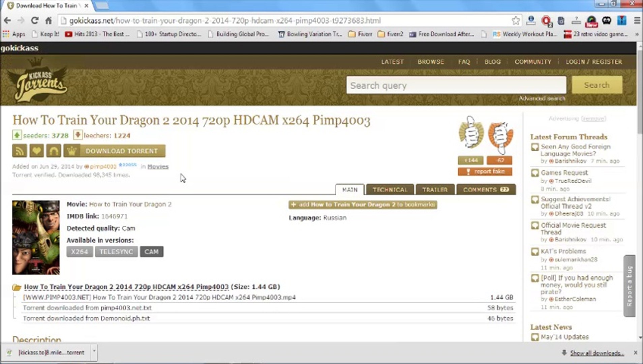Open uploader pimp4003's profile link
Image resolution: width=643 pixels, height=364 pixels.
point(103,166)
